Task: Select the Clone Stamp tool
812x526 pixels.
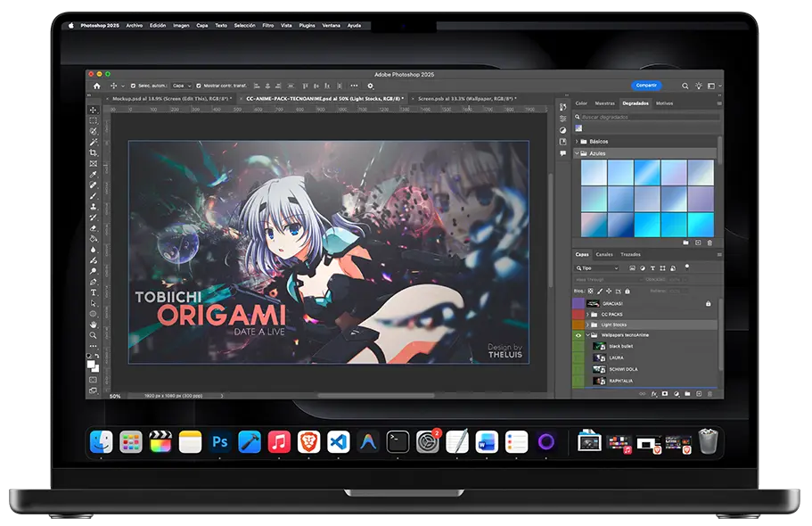Action: tap(94, 207)
